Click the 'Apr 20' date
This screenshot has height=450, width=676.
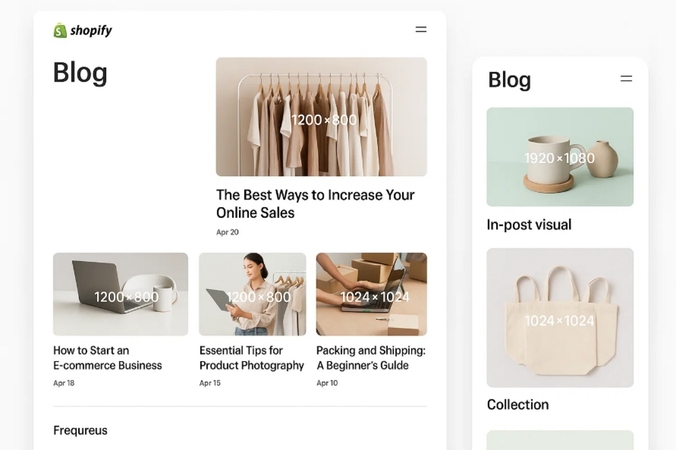[227, 232]
